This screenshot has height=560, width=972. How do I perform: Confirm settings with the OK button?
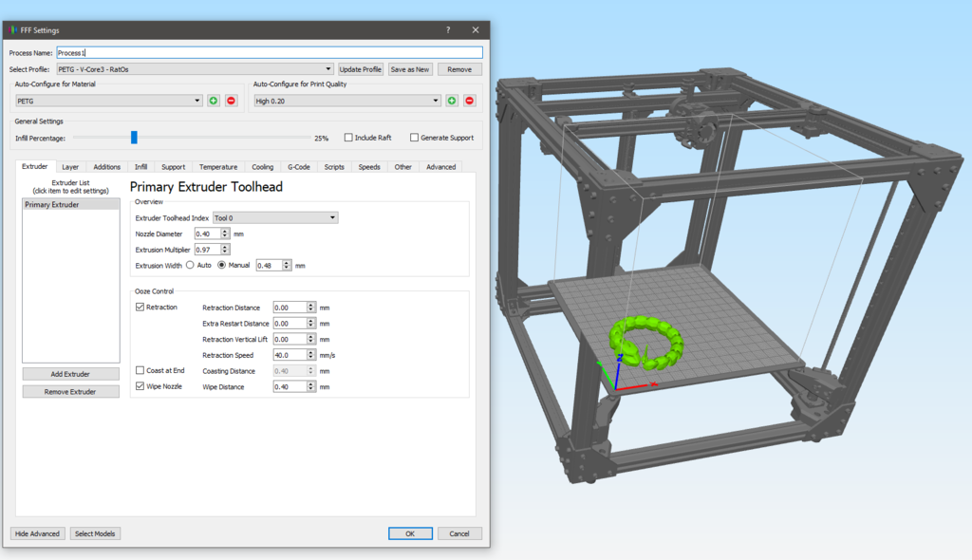410,533
